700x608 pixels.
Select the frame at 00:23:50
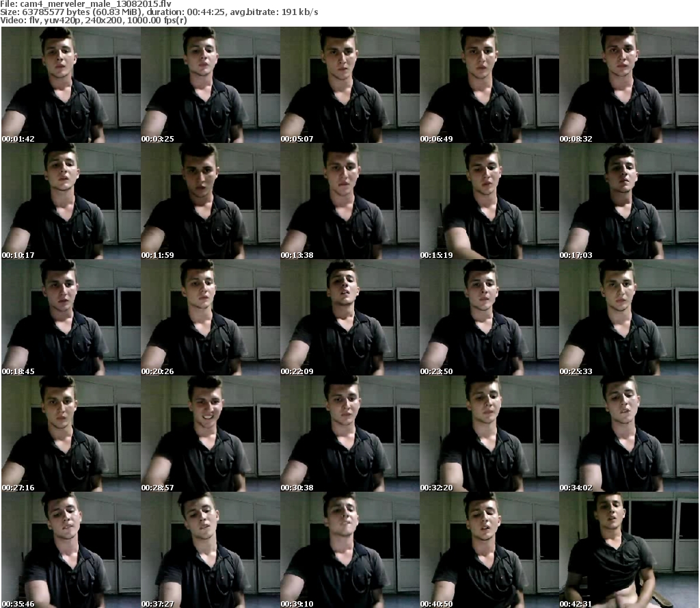click(x=489, y=317)
